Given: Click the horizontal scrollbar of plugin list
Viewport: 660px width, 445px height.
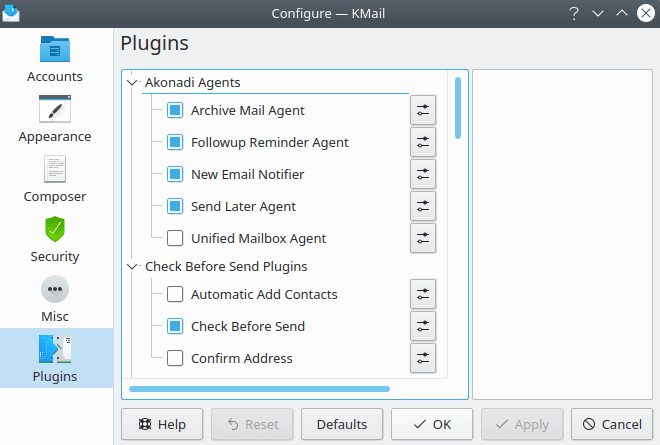Looking at the screenshot, I should [258, 388].
